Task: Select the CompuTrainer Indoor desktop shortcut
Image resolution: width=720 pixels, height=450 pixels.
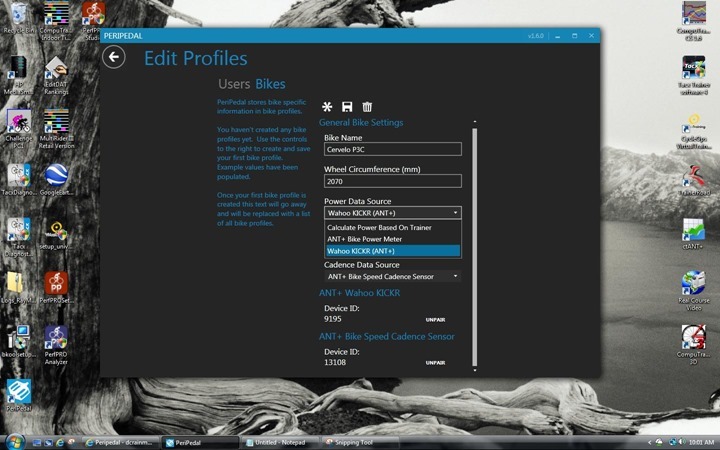Action: point(56,21)
